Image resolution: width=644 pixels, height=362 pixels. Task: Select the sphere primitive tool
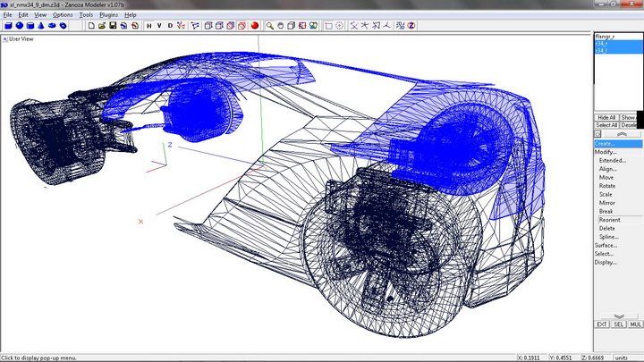[19, 26]
